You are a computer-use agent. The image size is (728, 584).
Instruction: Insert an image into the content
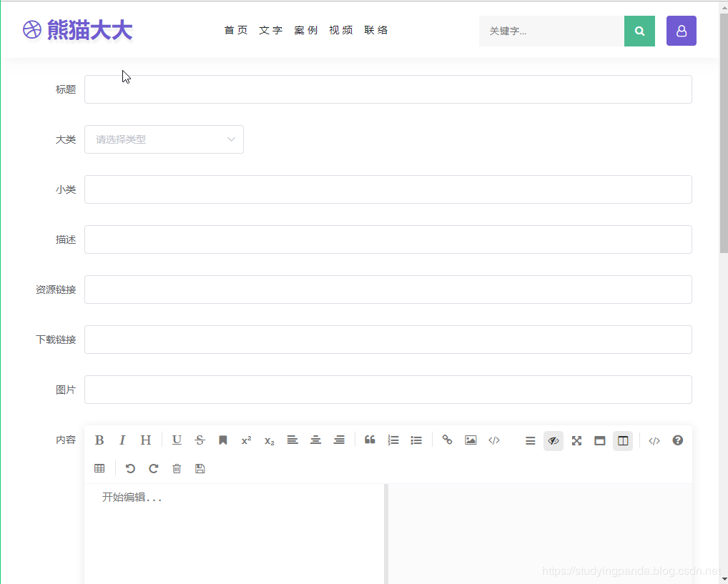[x=471, y=440]
